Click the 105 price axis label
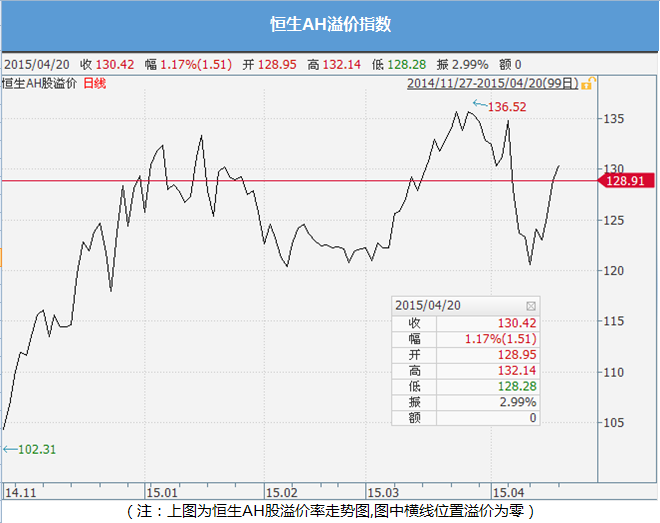Screen dimensions: 660x523 [613, 422]
